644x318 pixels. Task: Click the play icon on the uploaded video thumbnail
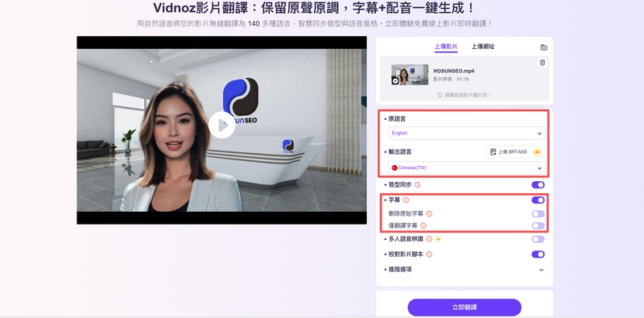point(395,81)
